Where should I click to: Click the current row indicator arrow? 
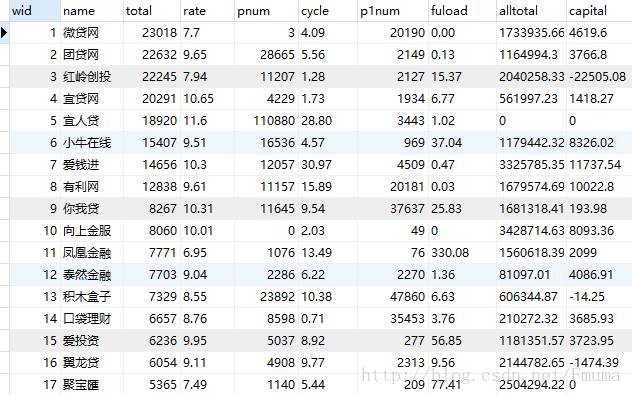coord(4,33)
